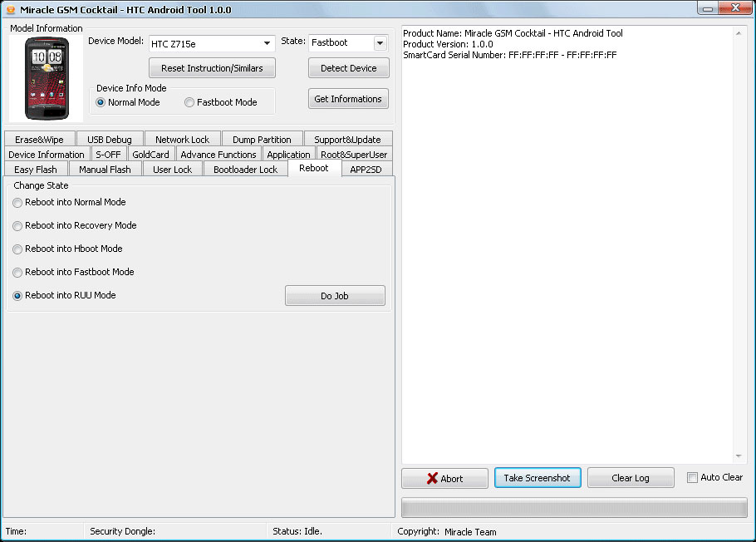This screenshot has height=542, width=756.
Task: Select Reboot into Hboot Mode
Action: pyautogui.click(x=18, y=249)
